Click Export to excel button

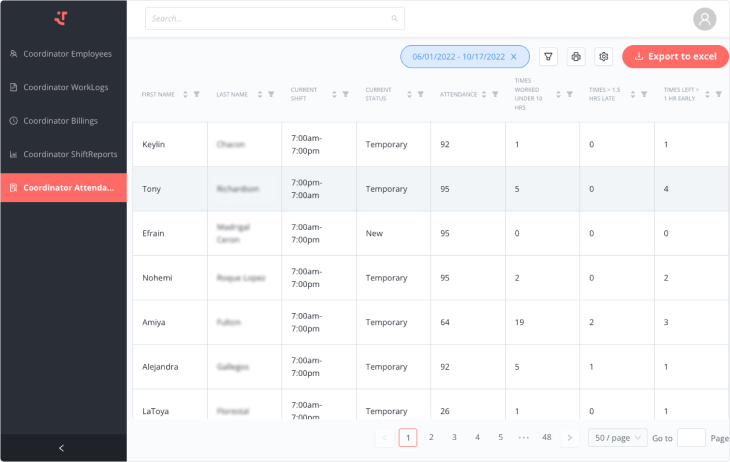(675, 57)
